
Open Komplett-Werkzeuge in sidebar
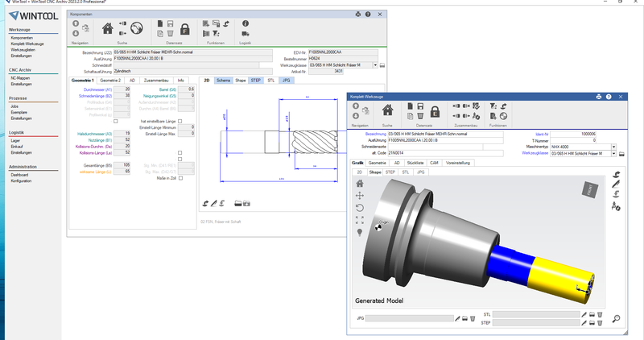27,44
